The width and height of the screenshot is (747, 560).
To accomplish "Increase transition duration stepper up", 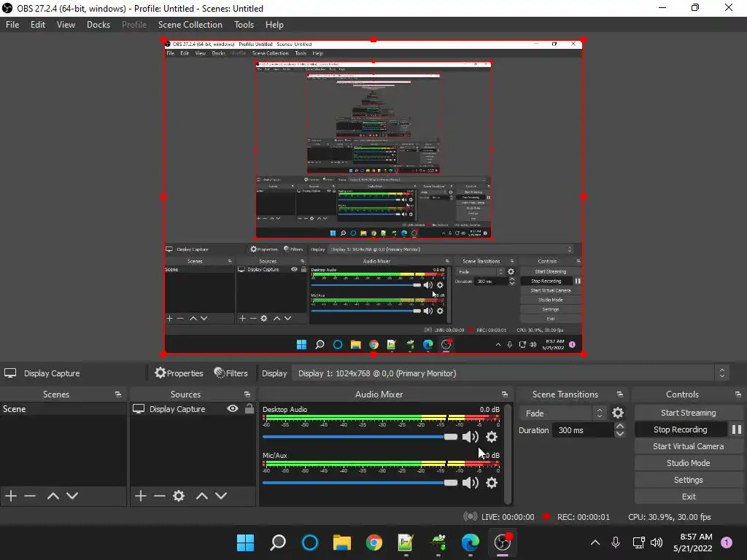I will pyautogui.click(x=620, y=426).
